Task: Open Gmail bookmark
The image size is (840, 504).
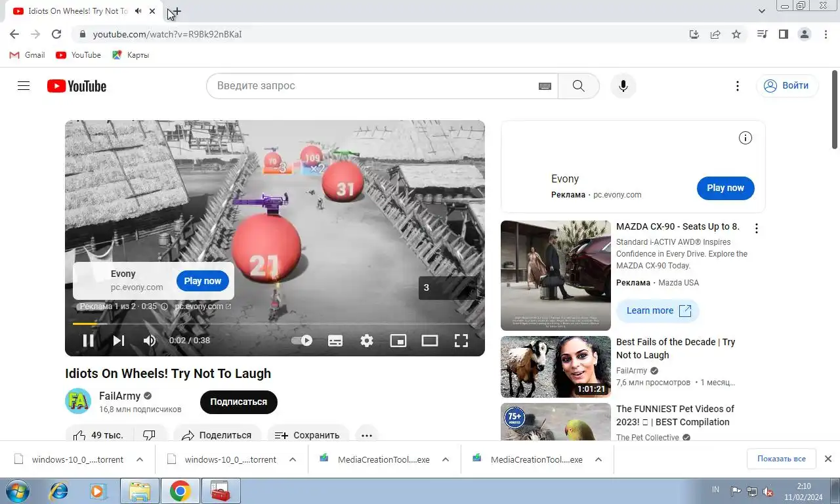Action: 28,55
